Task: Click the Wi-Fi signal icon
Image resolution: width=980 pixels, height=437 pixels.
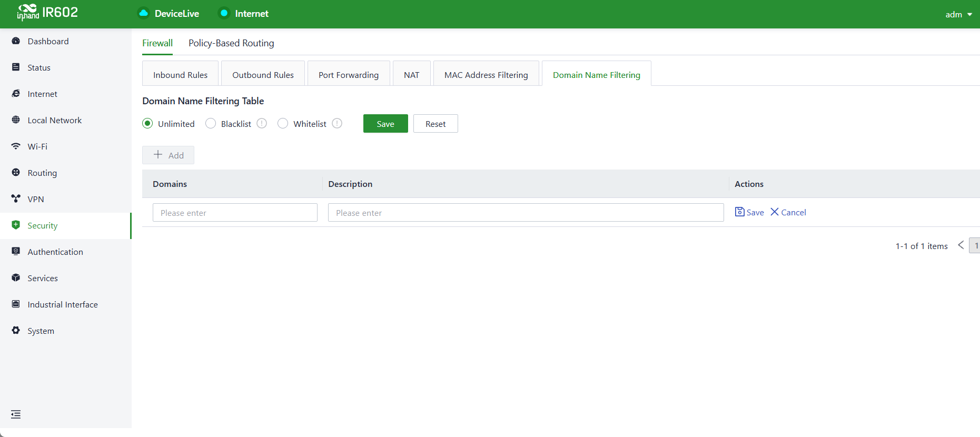Action: click(x=16, y=146)
